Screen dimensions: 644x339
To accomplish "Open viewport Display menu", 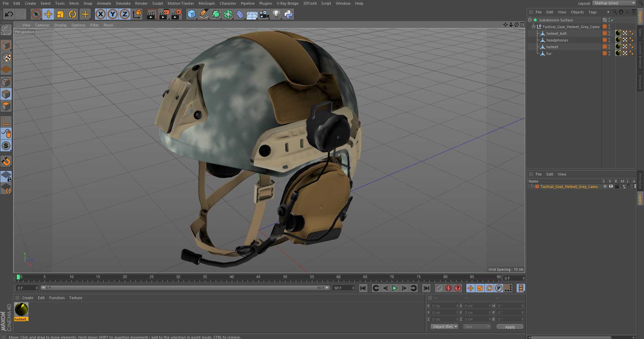I will click(60, 25).
